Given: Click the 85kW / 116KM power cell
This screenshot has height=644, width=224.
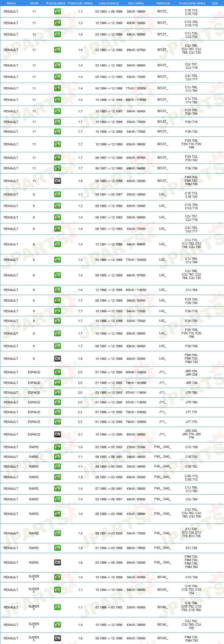Looking at the screenshot, I should click(x=136, y=290).
